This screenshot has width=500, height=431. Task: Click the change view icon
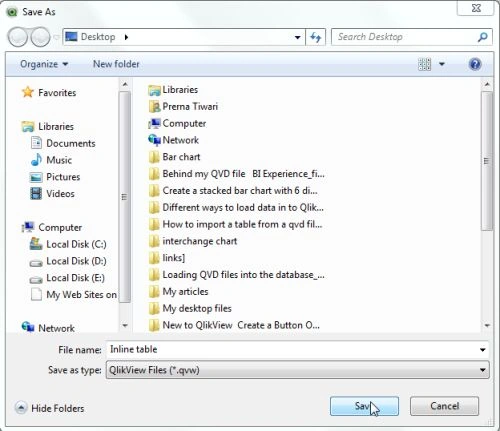click(424, 64)
